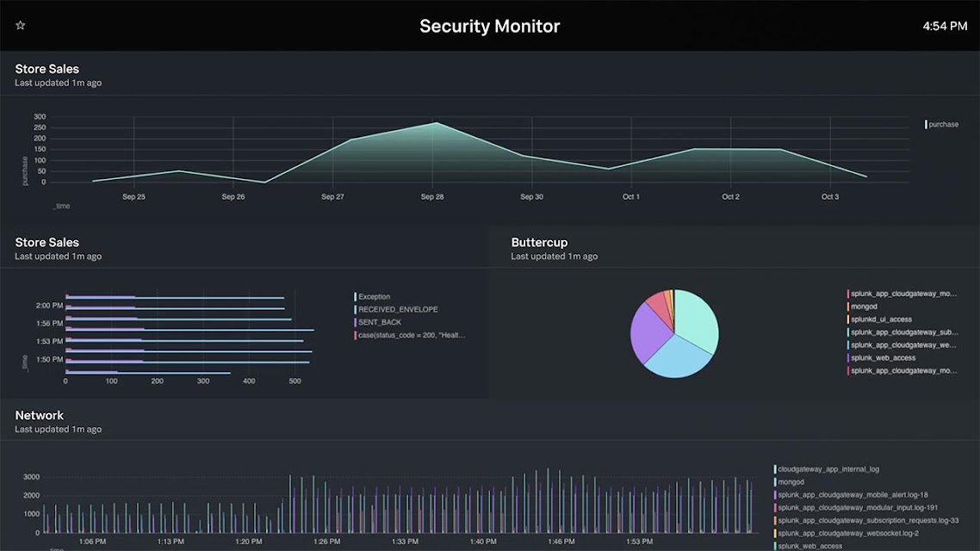Open the Security Monitor dashboard title
The width and height of the screenshot is (980, 551).
[x=489, y=26]
